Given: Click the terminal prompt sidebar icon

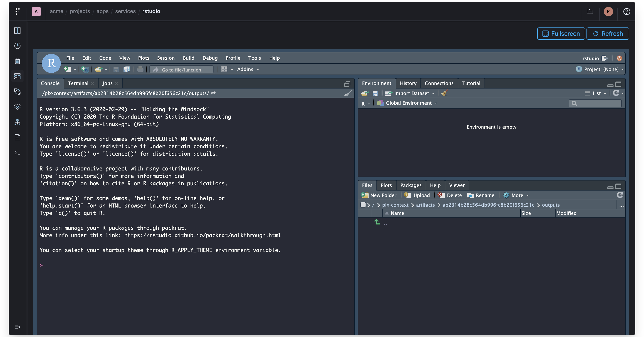Looking at the screenshot, I should (17, 153).
